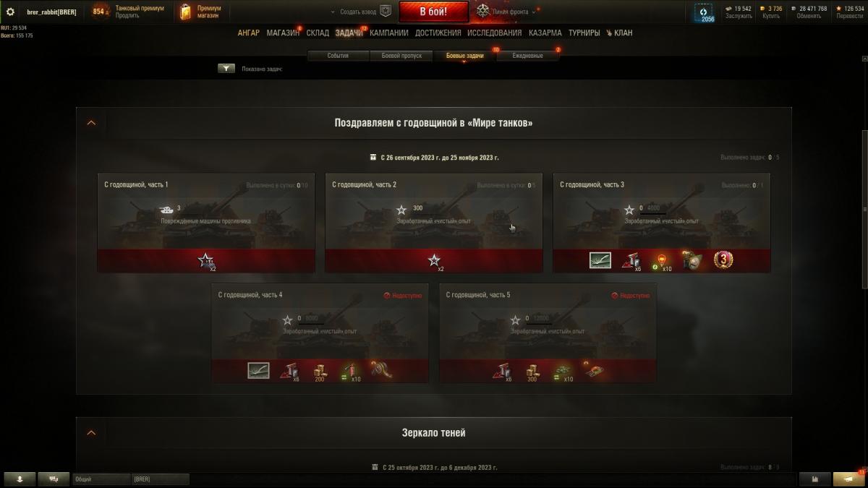Collapse the Зеркало теней section
Screen dimensions: 868x488
point(91,432)
